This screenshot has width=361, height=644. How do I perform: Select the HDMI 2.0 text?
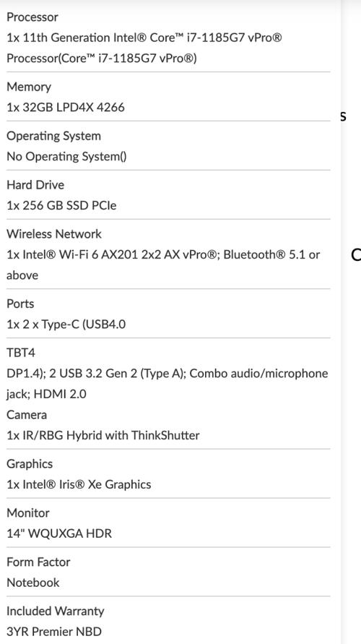click(60, 395)
